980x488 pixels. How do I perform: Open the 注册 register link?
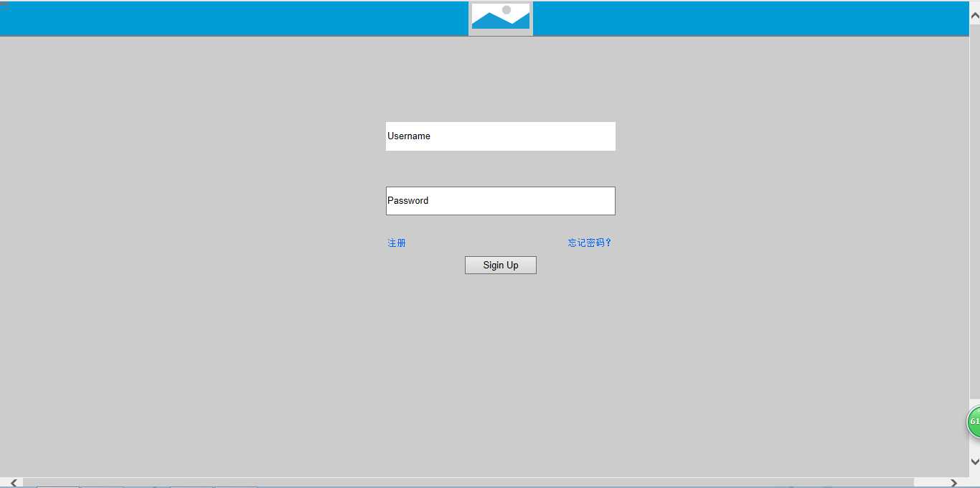click(397, 243)
